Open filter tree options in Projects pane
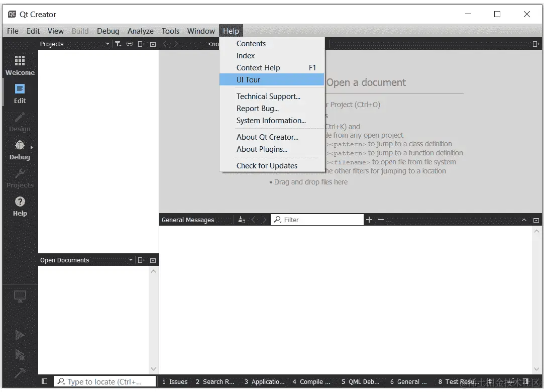The width and height of the screenshot is (544, 392). [118, 44]
